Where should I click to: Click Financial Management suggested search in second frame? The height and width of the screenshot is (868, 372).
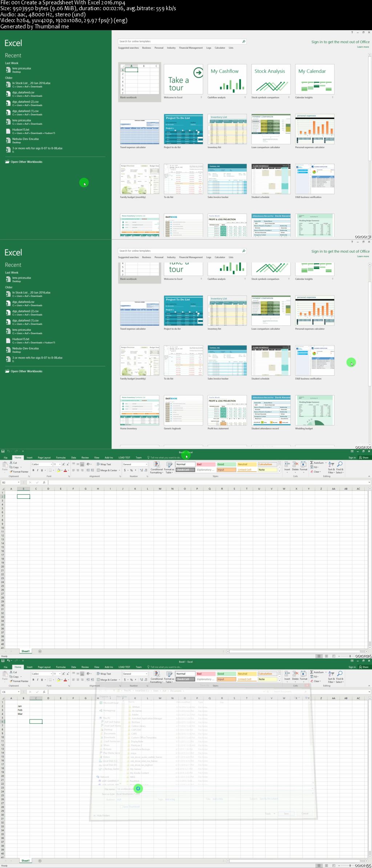[191, 257]
